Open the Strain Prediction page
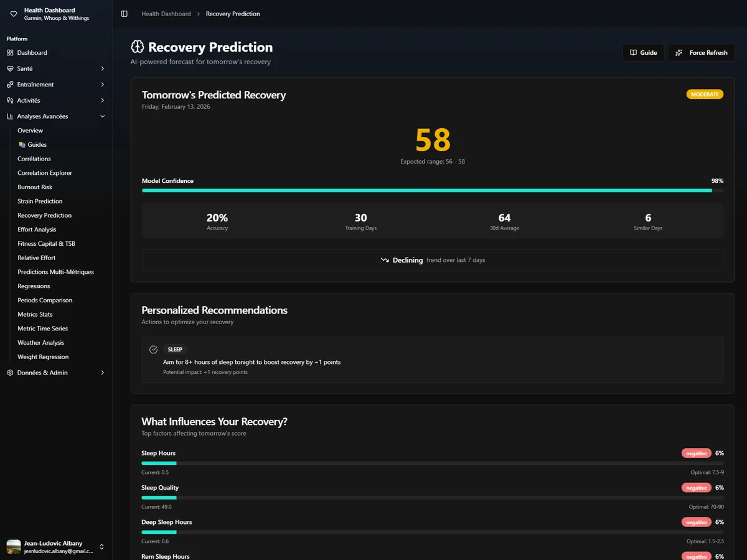 pos(39,201)
